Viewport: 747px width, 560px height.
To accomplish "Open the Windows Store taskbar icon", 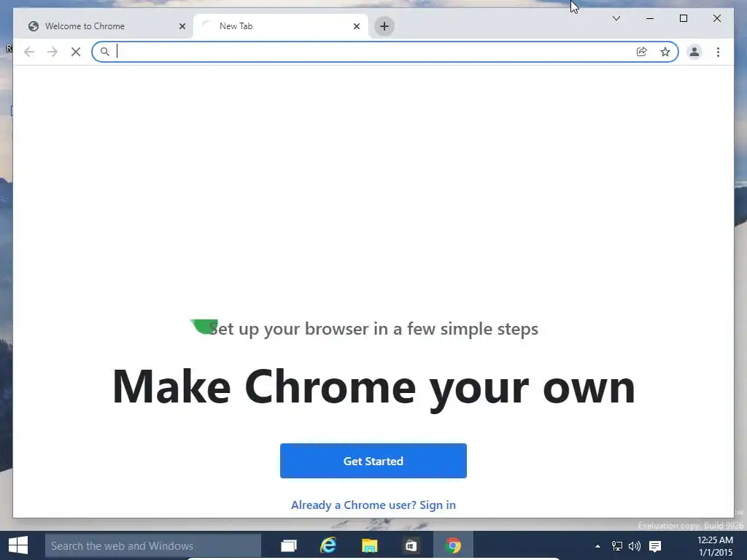I will pos(411,545).
